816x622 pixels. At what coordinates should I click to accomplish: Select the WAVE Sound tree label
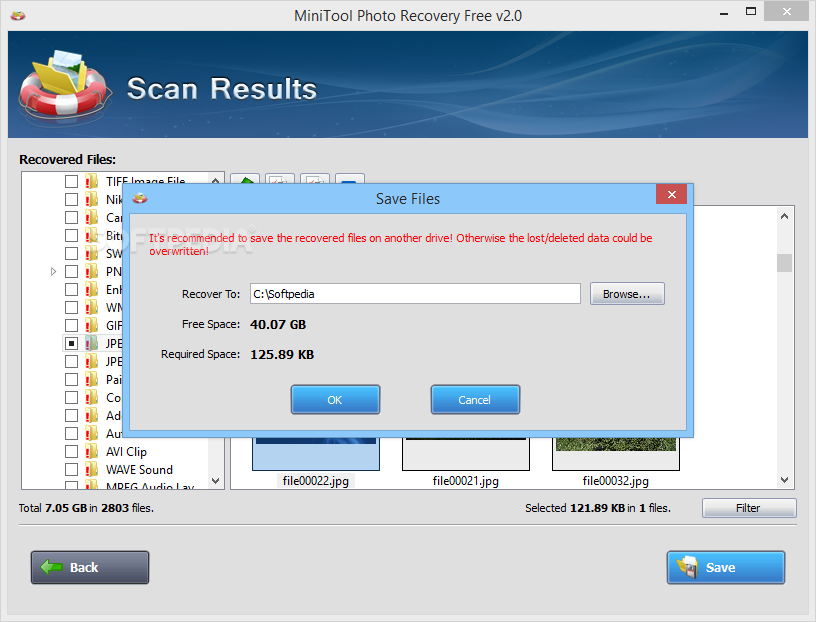point(139,469)
